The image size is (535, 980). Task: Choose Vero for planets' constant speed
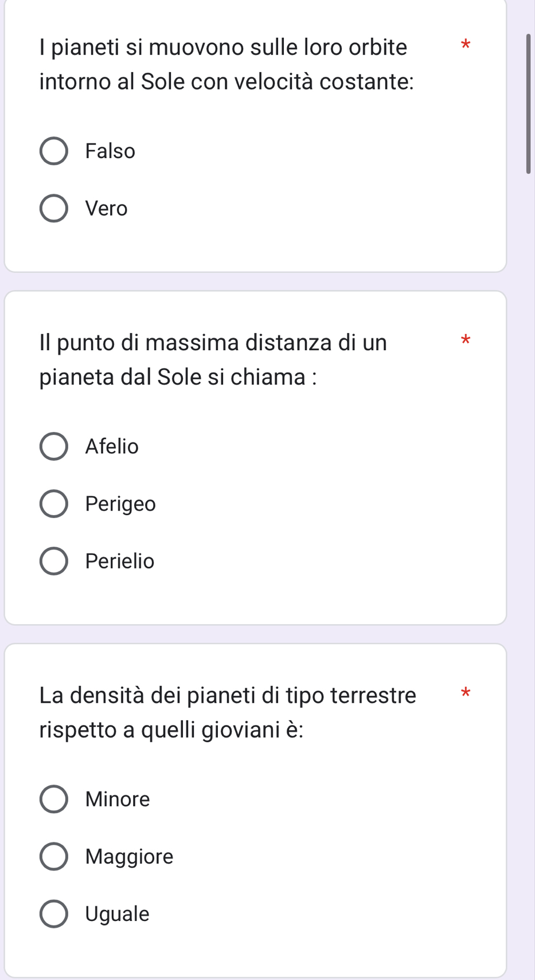point(54,209)
